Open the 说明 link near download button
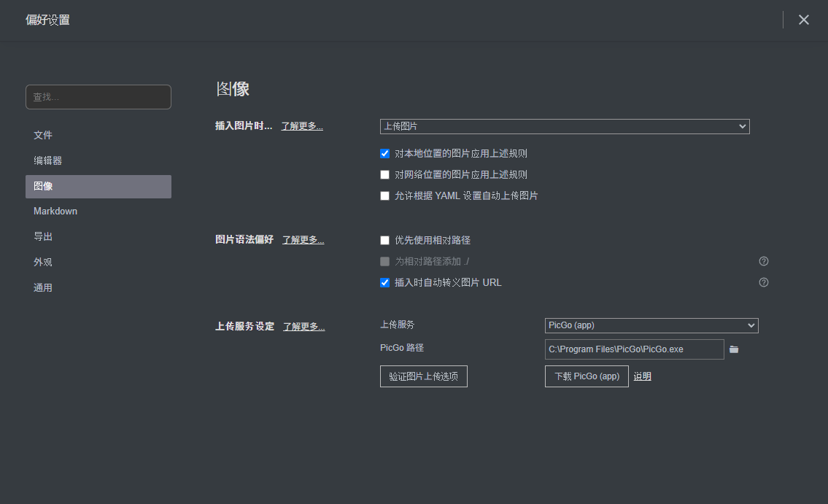 [642, 376]
